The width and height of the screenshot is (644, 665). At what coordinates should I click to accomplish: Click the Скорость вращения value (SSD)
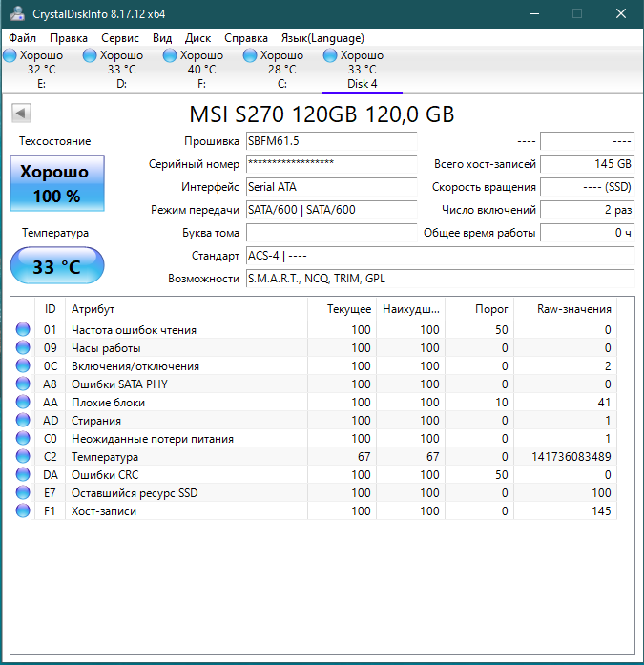(x=588, y=187)
